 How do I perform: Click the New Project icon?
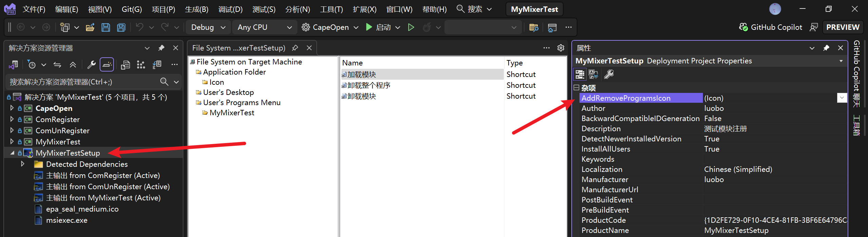[x=64, y=27]
